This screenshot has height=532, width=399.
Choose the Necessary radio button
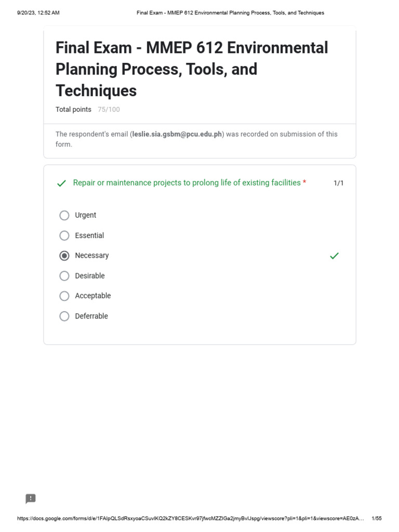(64, 256)
